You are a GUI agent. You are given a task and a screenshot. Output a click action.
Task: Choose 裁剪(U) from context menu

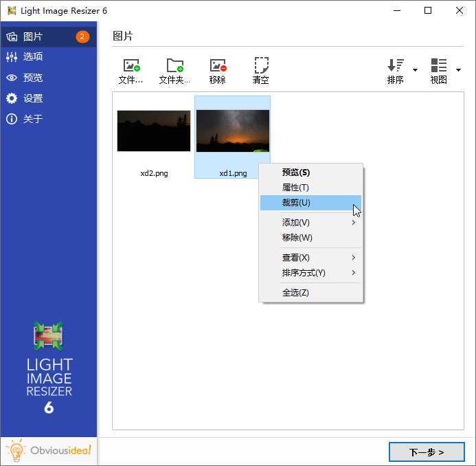[x=296, y=203]
